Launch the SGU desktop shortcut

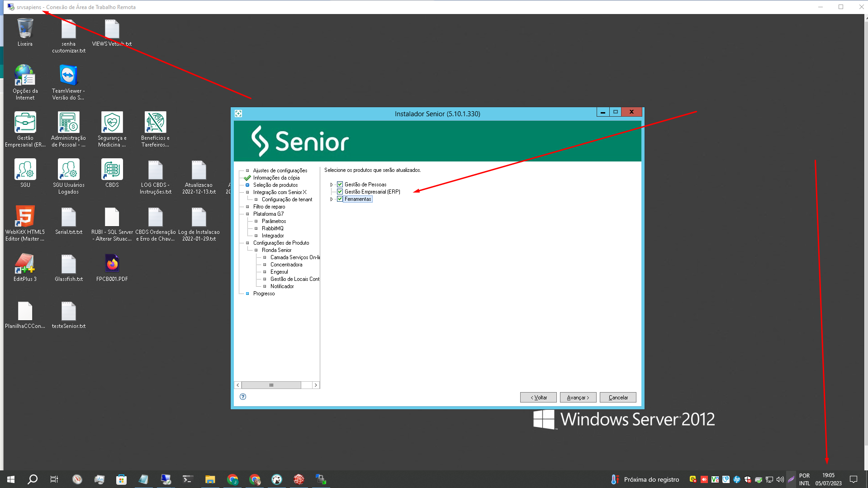point(25,173)
